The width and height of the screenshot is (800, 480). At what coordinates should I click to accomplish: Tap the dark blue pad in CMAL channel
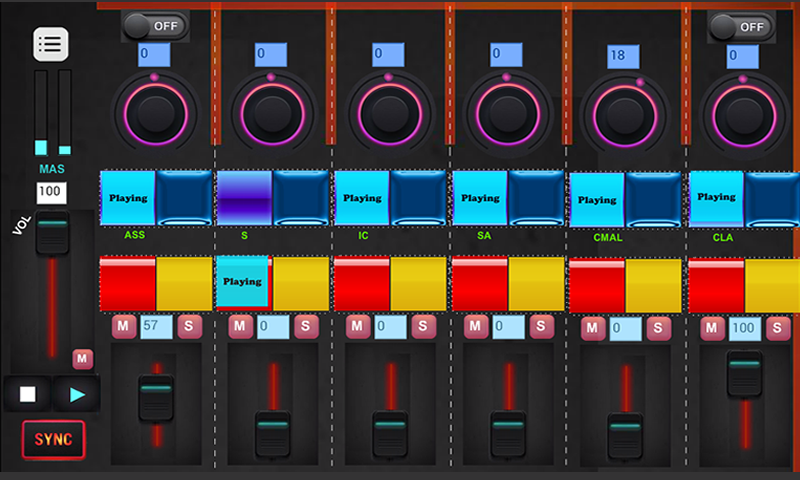[654, 200]
